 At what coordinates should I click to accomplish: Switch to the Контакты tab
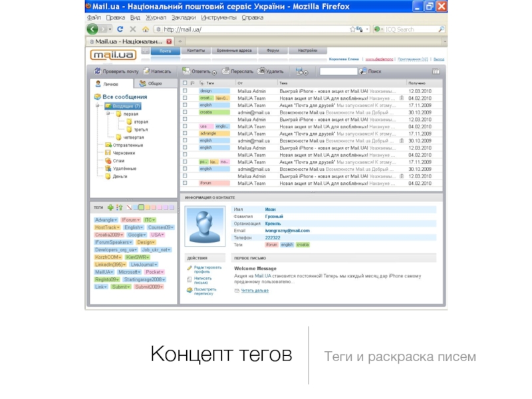pos(196,51)
